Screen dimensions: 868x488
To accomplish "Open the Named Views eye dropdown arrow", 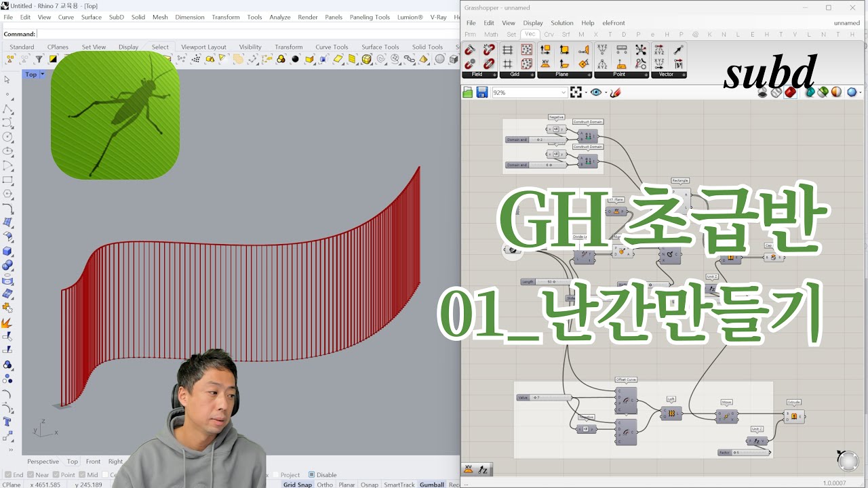I will (606, 93).
